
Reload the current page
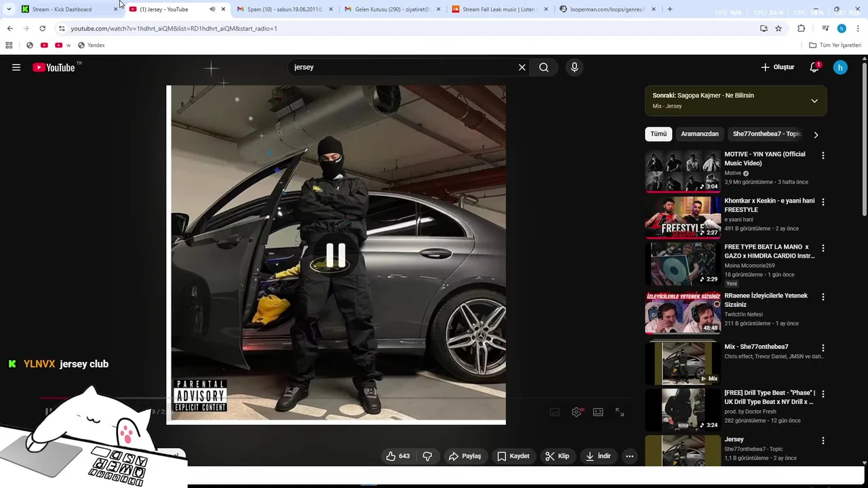pyautogui.click(x=42, y=28)
